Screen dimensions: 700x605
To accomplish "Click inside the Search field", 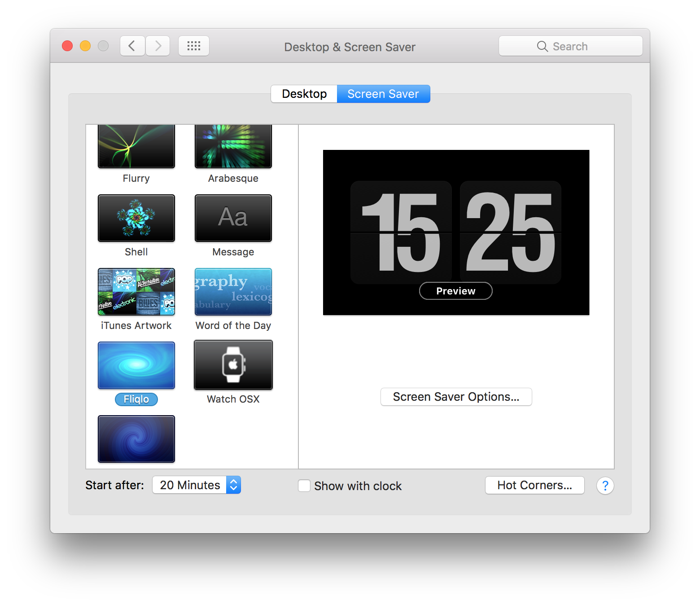I will 570,46.
